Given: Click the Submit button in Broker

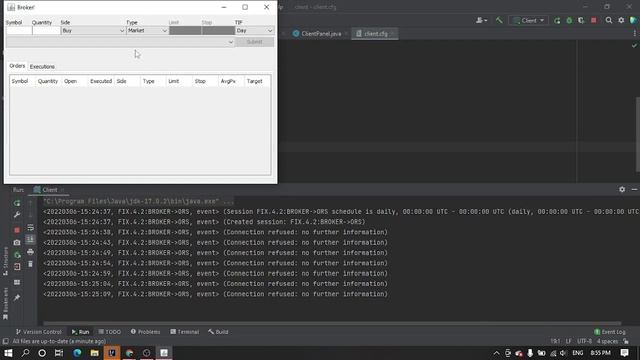Looking at the screenshot, I should click(255, 42).
